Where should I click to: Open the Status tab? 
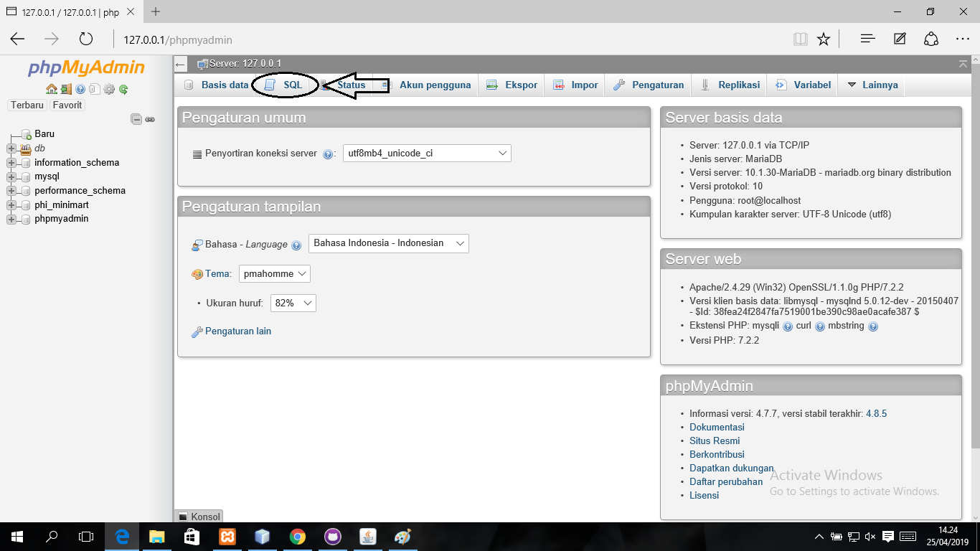[343, 85]
